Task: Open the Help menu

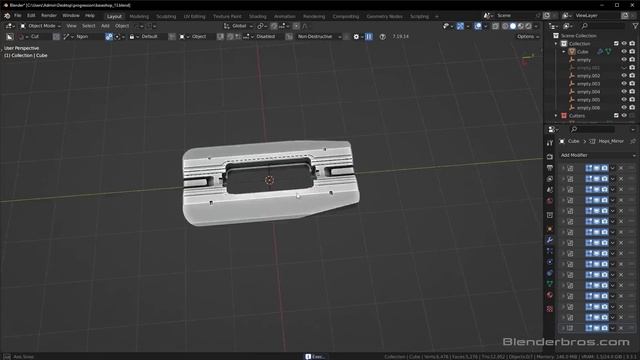Action: [90, 16]
